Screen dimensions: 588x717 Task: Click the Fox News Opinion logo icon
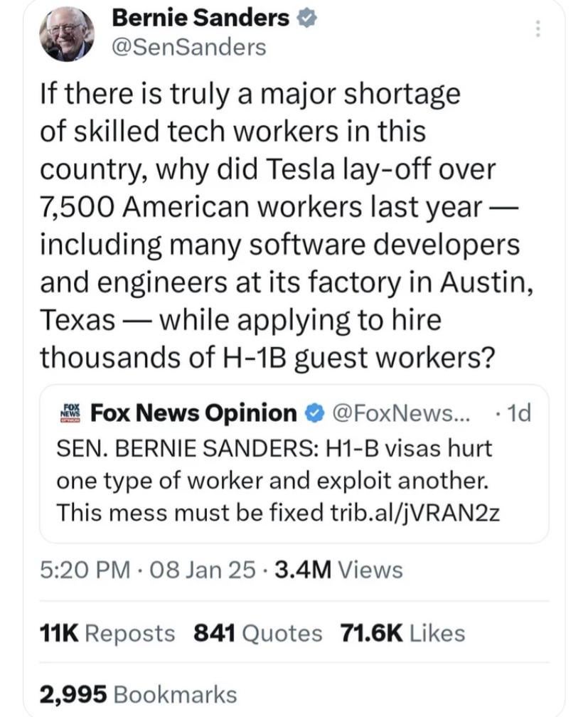pyautogui.click(x=70, y=413)
